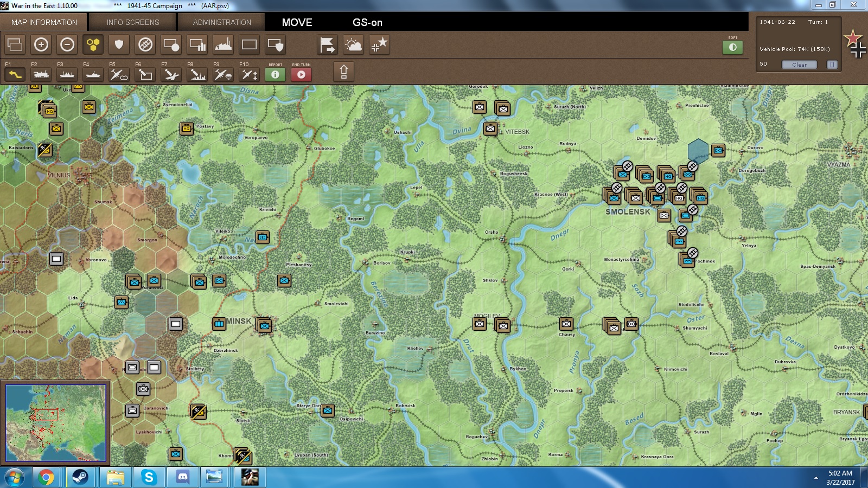Select the unit counter near Durovo
The height and width of the screenshot is (488, 868).
718,150
